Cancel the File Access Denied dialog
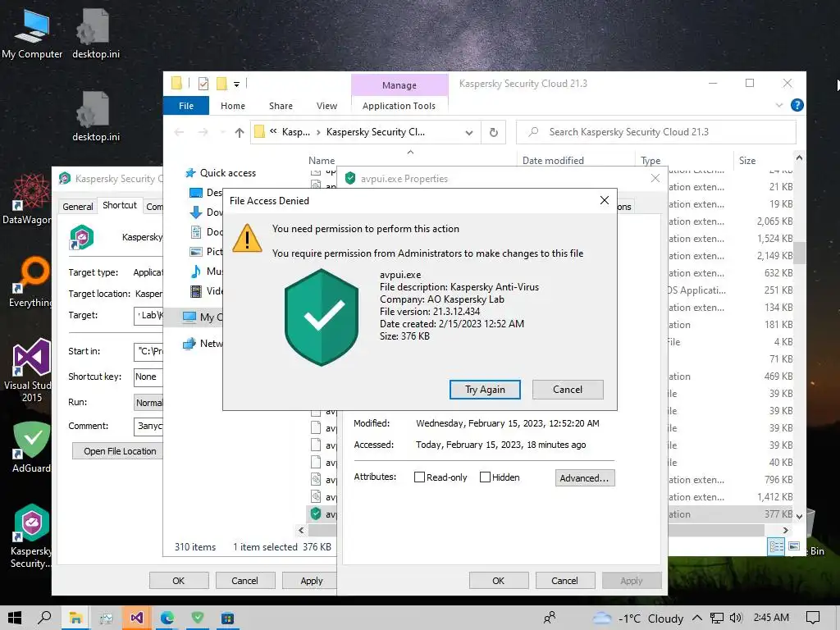Viewport: 840px width, 630px height. point(568,390)
